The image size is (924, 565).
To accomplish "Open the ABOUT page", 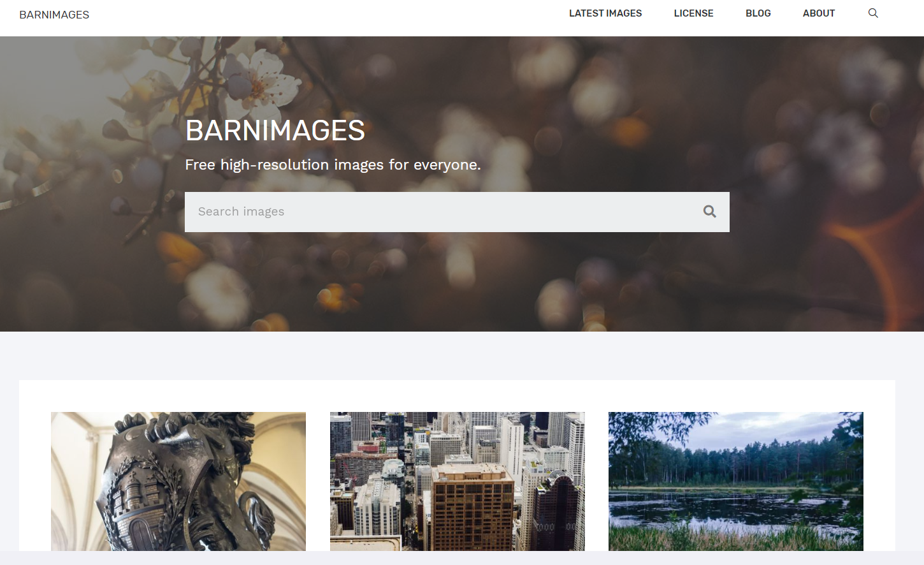I will tap(818, 13).
